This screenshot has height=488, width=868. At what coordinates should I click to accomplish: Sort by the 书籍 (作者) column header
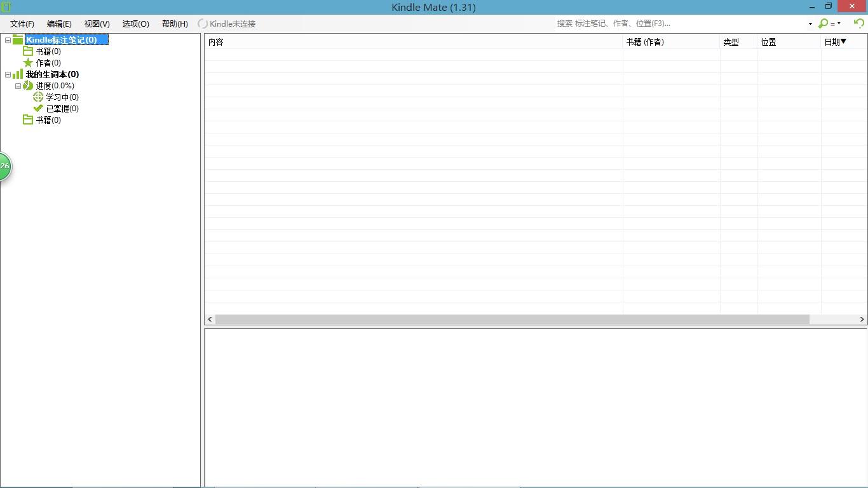(672, 42)
